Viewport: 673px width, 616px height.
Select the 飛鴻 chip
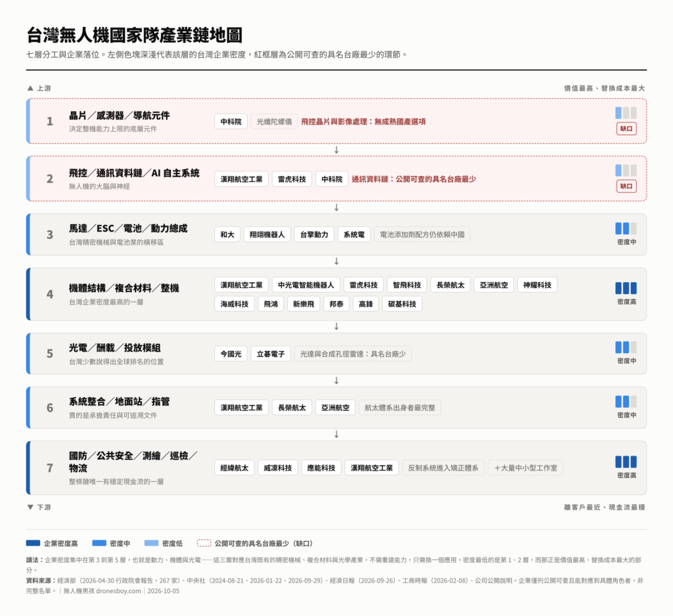click(270, 304)
